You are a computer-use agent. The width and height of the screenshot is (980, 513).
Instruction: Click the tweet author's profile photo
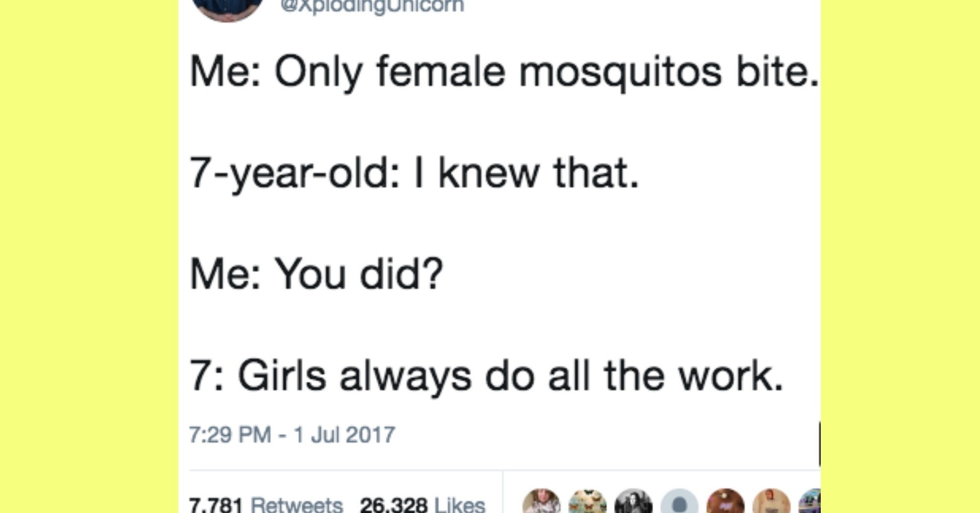(x=227, y=8)
